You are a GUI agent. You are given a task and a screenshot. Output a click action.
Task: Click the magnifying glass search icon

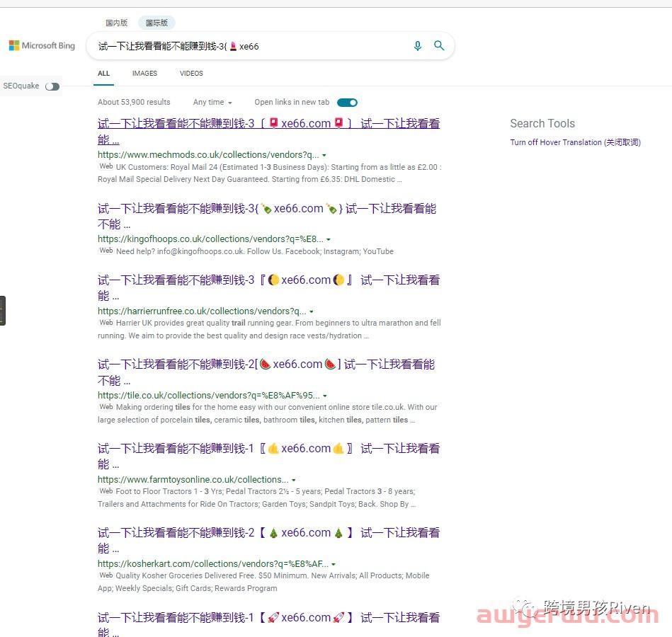[439, 46]
